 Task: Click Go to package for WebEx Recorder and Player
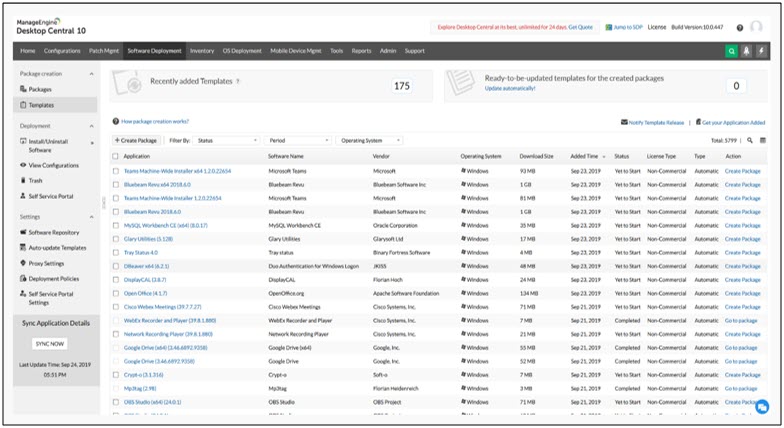[741, 320]
